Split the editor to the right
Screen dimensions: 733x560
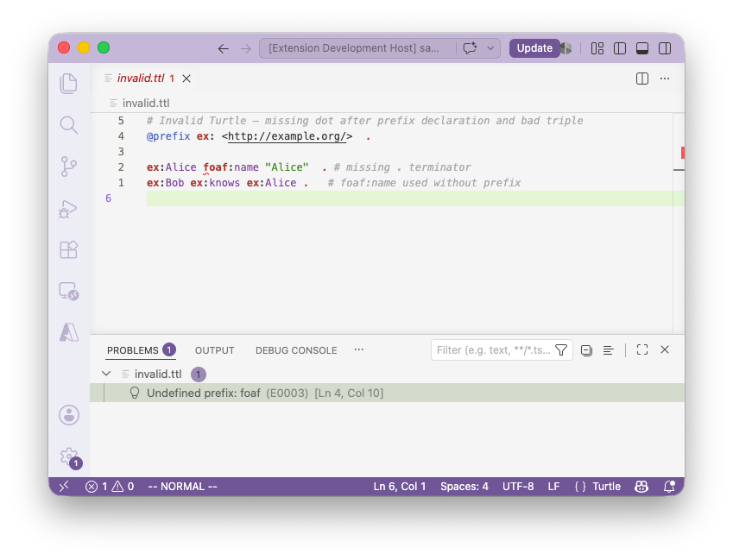click(x=642, y=79)
